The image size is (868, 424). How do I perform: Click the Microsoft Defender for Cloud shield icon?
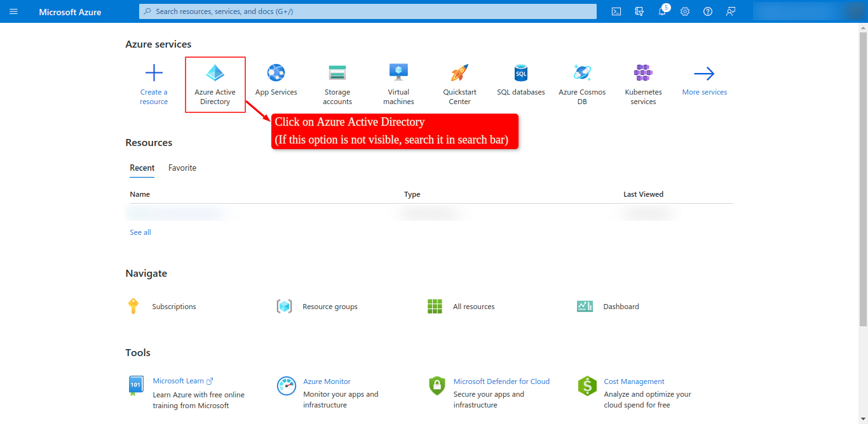tap(437, 386)
